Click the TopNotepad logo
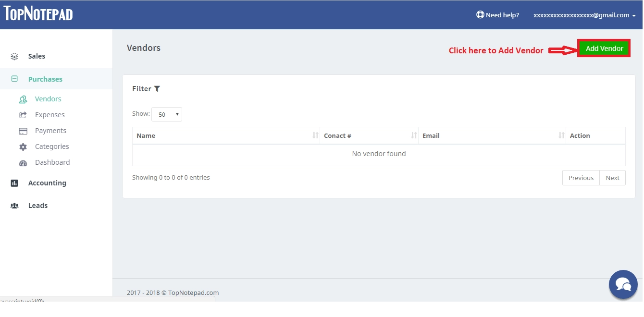This screenshot has width=644, height=317. (x=38, y=14)
